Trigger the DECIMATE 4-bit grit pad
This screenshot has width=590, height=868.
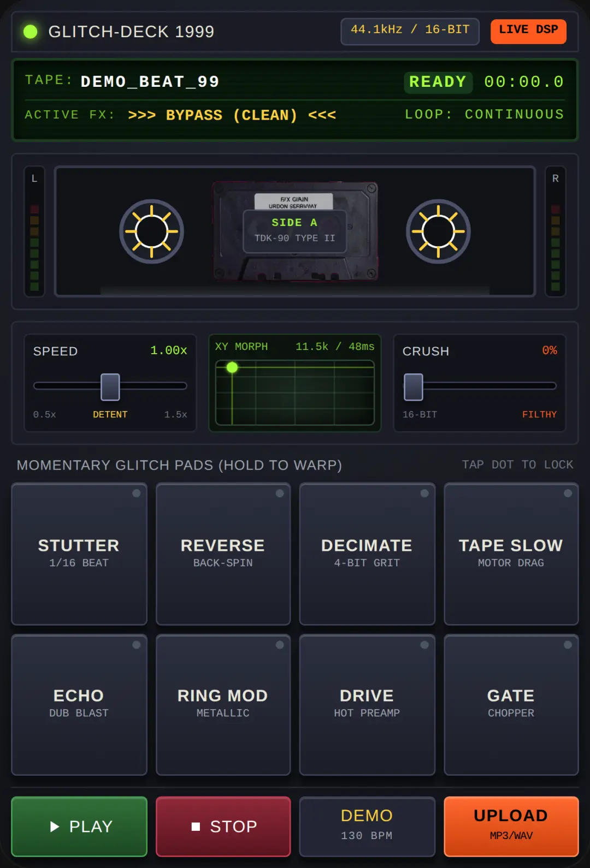tap(367, 554)
